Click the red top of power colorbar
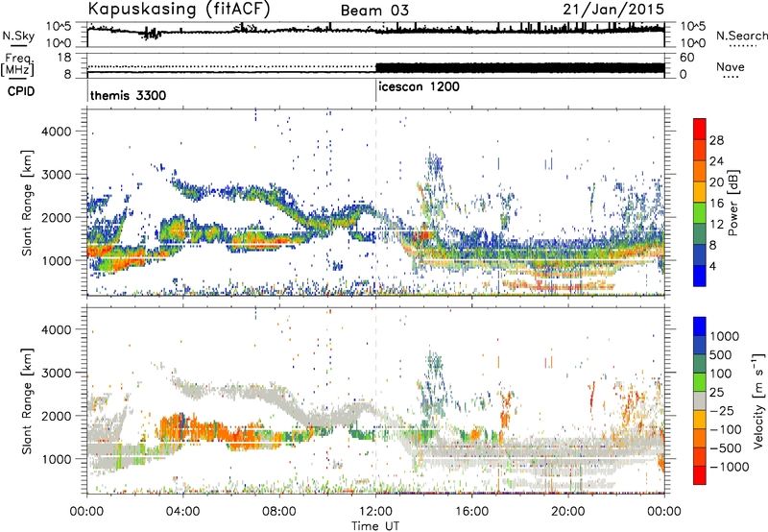 click(700, 129)
